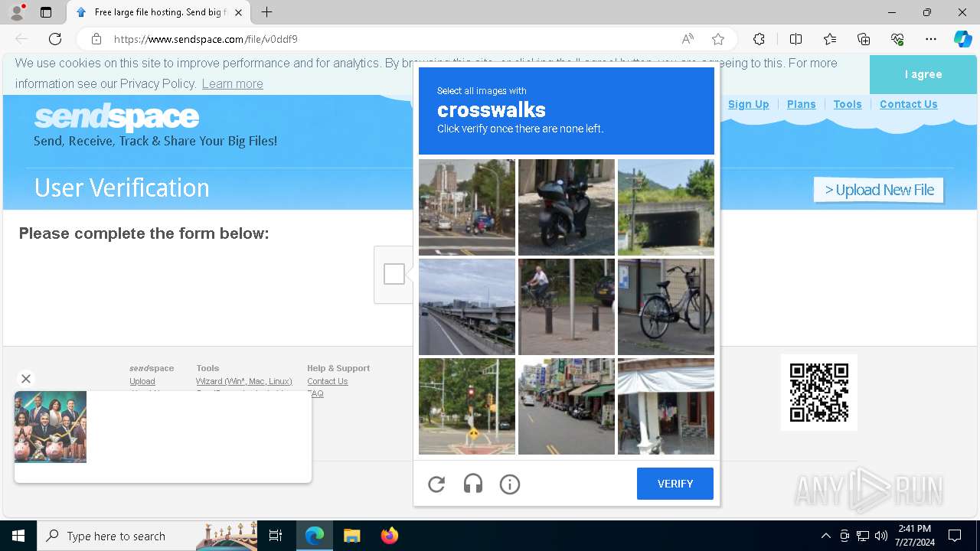Open the clock and date flyout
This screenshot has width=980, height=551.
pyautogui.click(x=914, y=536)
